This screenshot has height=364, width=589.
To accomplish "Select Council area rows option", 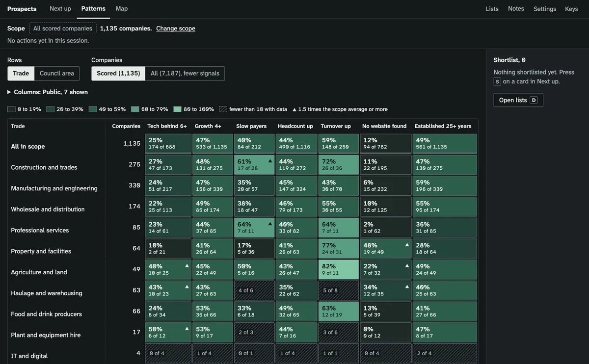I will click(57, 74).
